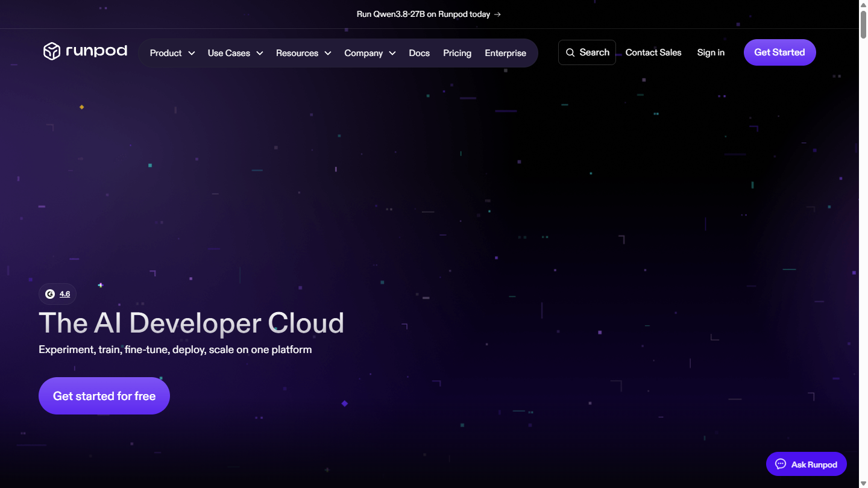Click the Search box in the header
Image resolution: width=868 pixels, height=488 pixels.
pos(587,52)
